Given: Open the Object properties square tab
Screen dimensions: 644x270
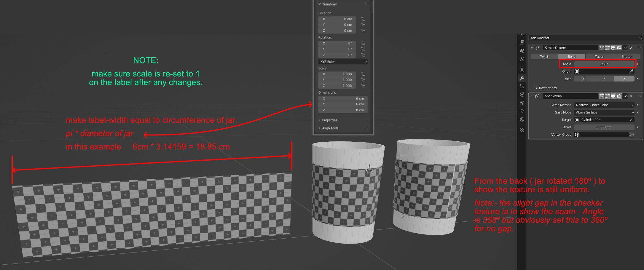Looking at the screenshot, I should pyautogui.click(x=522, y=70).
